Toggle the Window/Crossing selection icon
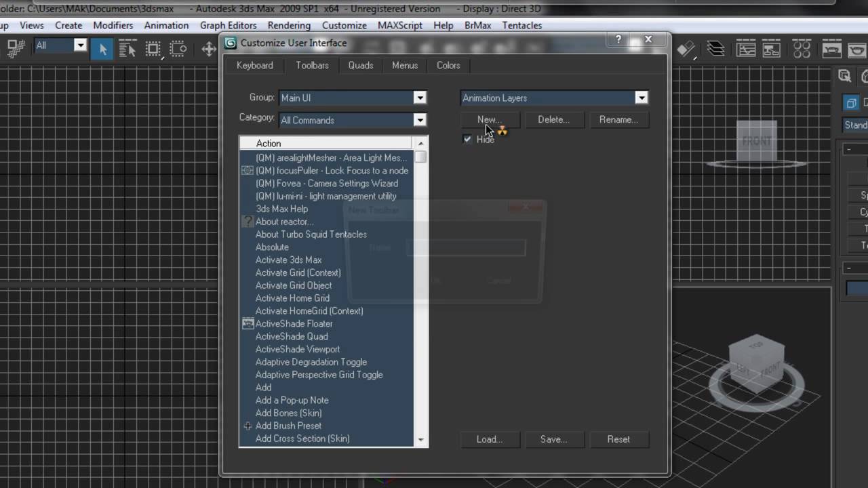 pos(178,49)
